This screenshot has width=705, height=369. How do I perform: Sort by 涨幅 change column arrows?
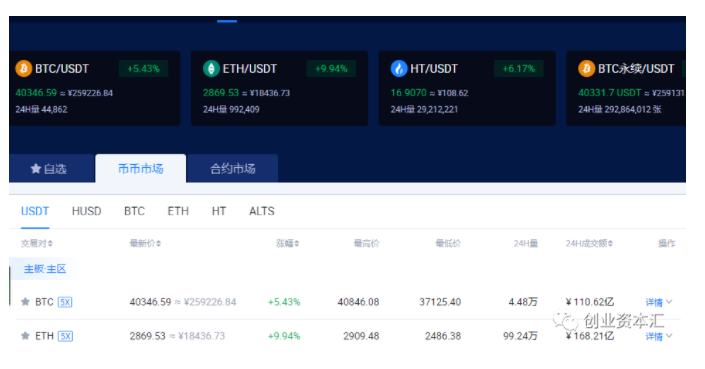[287, 243]
